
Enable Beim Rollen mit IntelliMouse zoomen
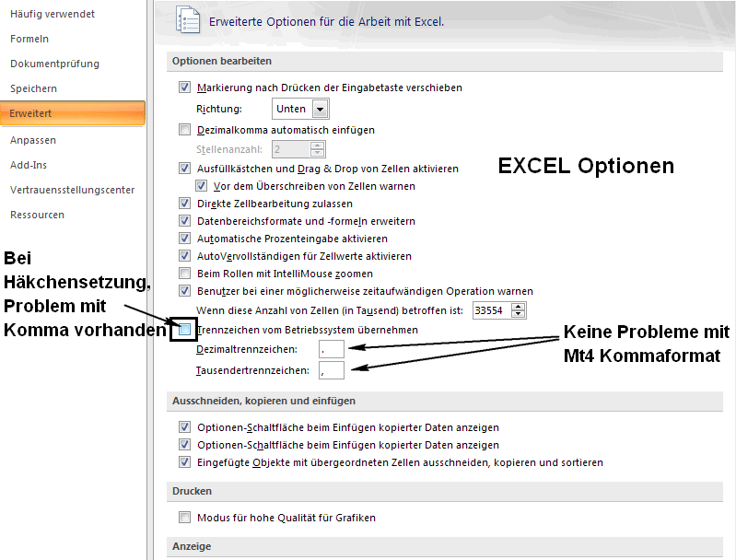tap(184, 274)
